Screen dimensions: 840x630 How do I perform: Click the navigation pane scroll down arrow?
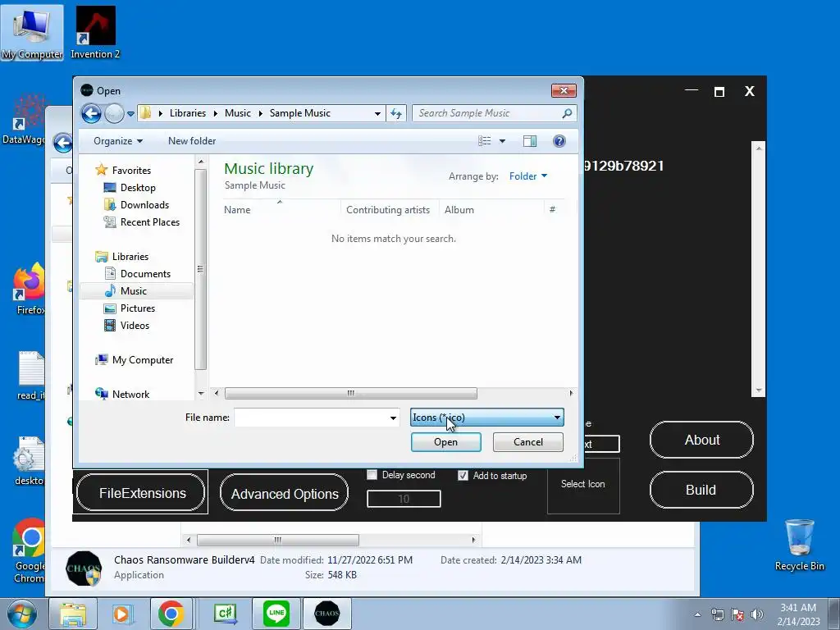201,394
